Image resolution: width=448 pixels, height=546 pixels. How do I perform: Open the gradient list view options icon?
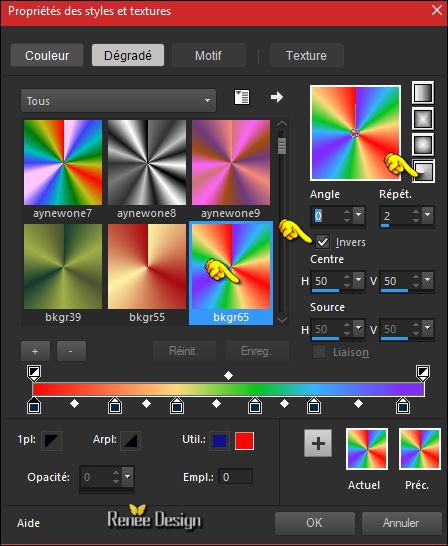tap(242, 97)
